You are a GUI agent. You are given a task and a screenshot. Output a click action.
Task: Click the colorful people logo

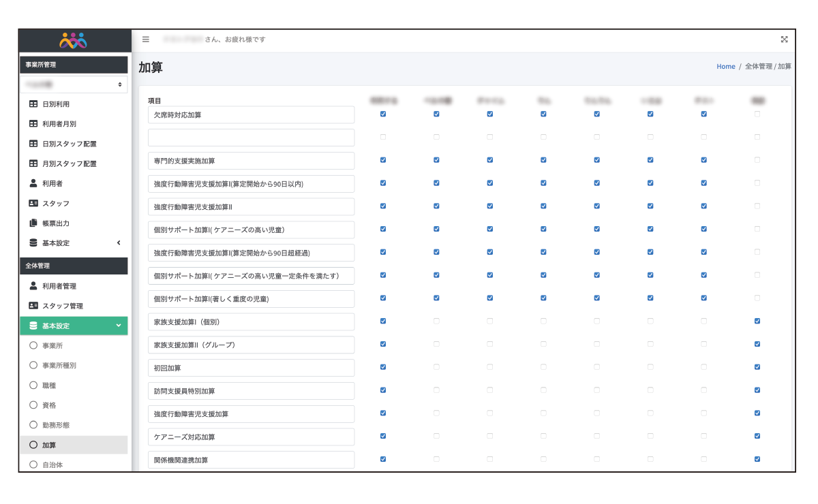[74, 41]
